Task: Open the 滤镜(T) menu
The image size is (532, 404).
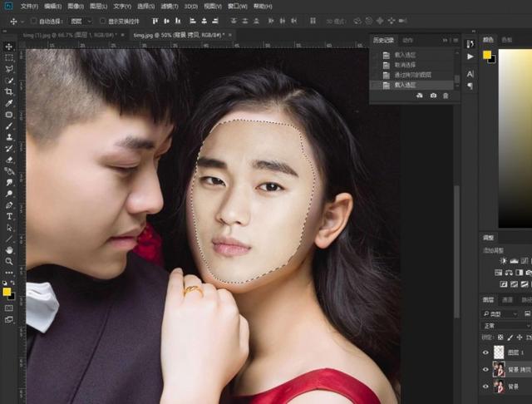Action: [170, 6]
